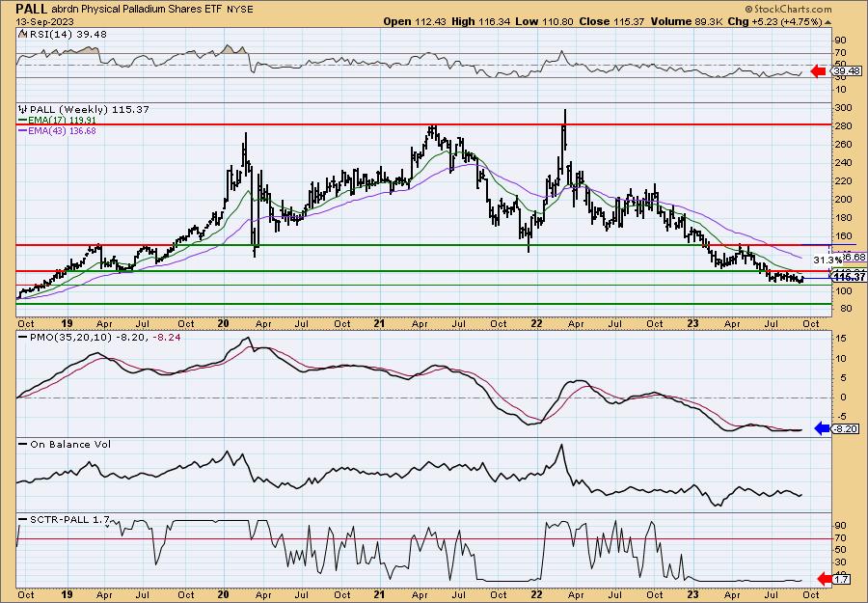Click the black PMO line swatch in legend

coord(23,338)
